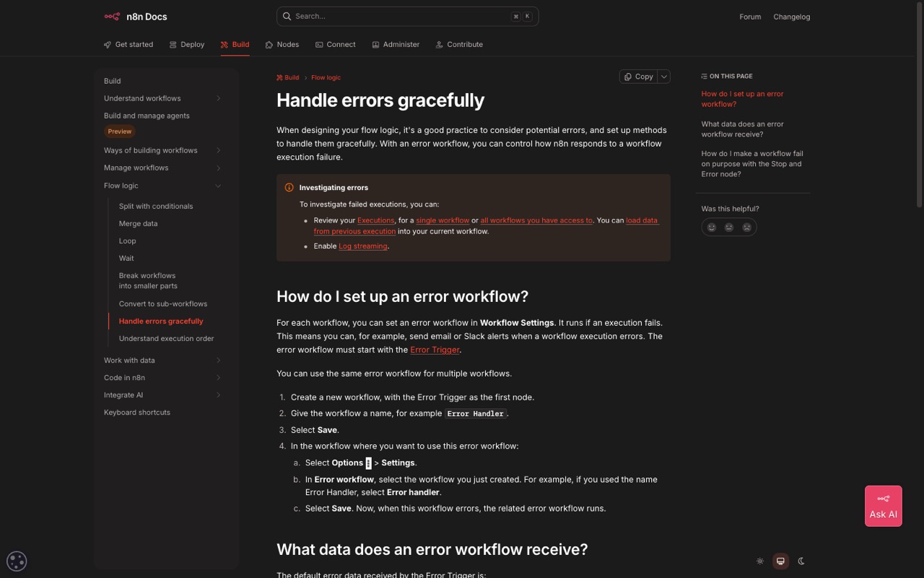The image size is (924, 578).
Task: Visit the Forum link
Action: point(750,17)
